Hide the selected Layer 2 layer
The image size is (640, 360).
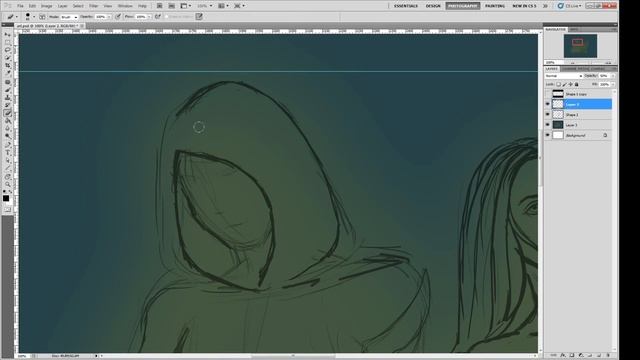click(548, 104)
